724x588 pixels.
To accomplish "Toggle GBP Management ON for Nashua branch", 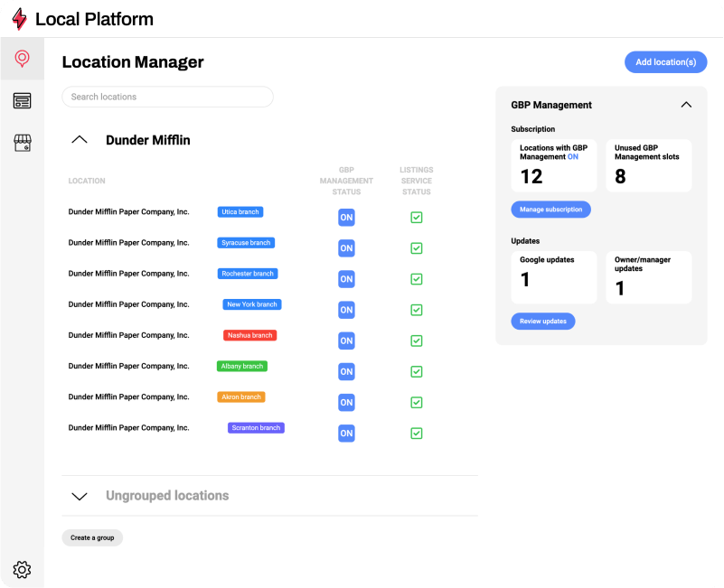I will pyautogui.click(x=346, y=341).
